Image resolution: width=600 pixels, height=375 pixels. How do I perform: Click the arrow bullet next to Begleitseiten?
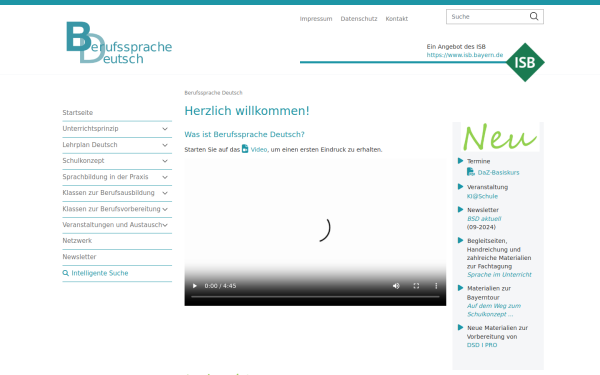[461, 240]
